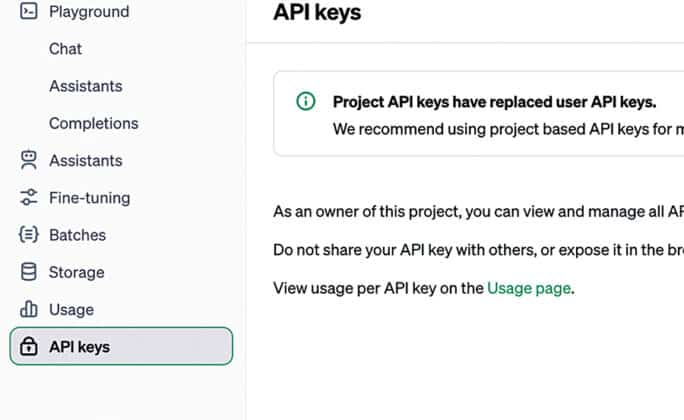Viewport: 684px width, 420px height.
Task: Go to the Fine-tuning label in the sidebar
Action: [89, 198]
